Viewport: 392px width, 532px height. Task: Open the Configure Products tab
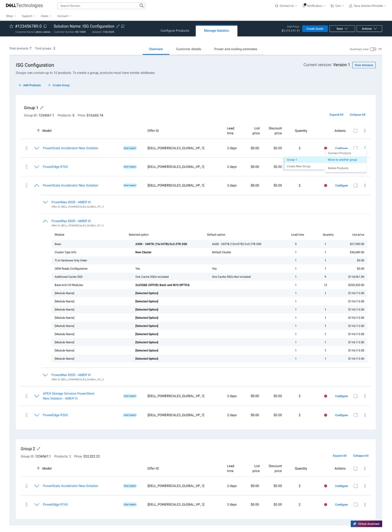175,31
